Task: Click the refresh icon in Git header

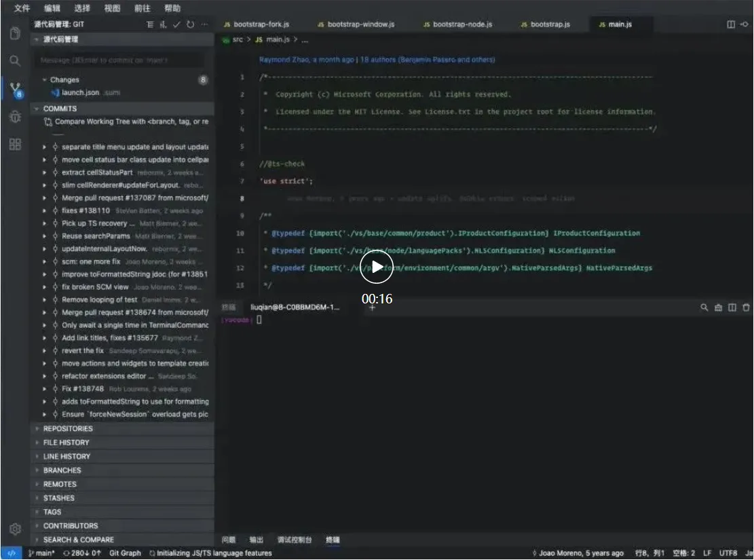Action: pos(190,24)
